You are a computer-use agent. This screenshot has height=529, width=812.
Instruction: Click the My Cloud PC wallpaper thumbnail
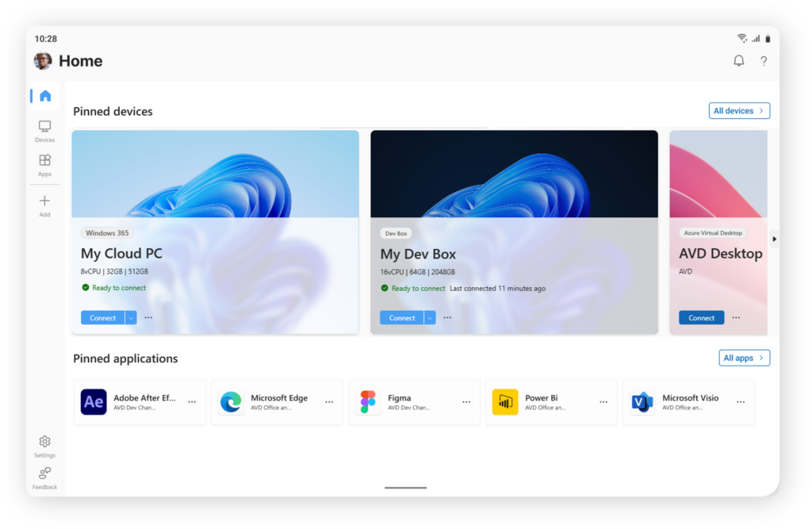[215, 174]
